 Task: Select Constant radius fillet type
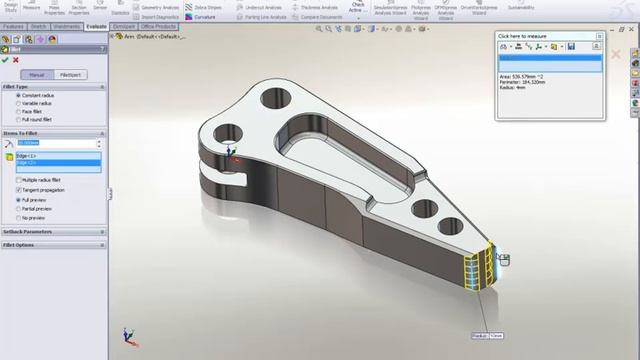pos(35,95)
